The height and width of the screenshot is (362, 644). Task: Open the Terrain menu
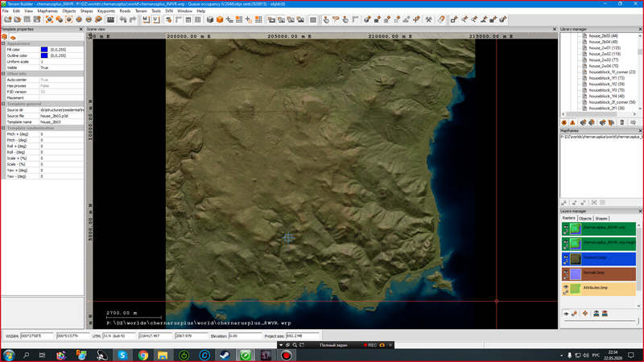141,11
